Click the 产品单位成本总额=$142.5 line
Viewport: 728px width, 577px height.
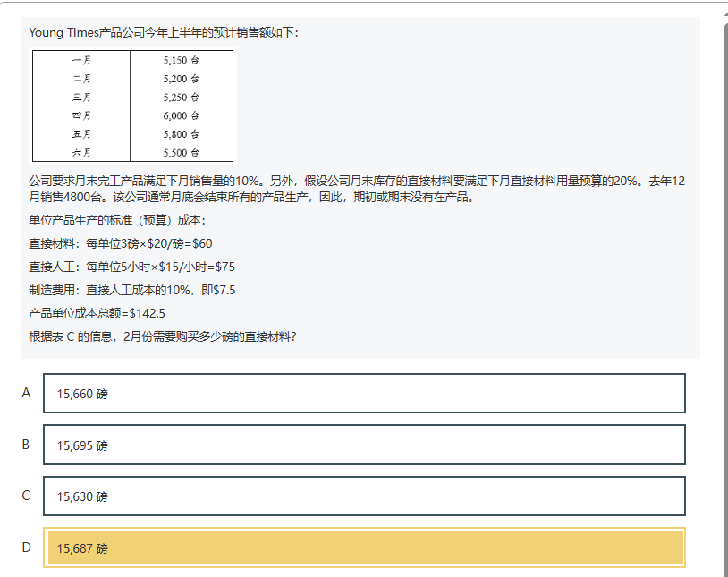pos(97,313)
